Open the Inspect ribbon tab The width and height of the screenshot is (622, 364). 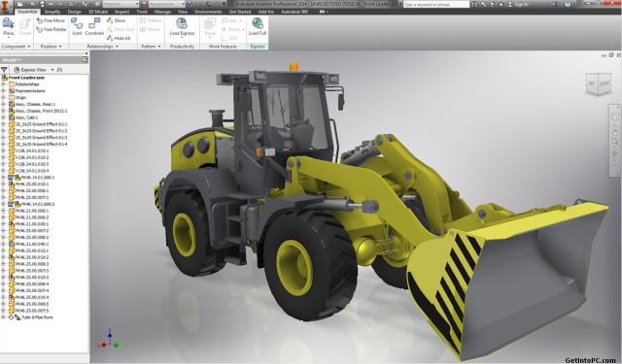121,12
